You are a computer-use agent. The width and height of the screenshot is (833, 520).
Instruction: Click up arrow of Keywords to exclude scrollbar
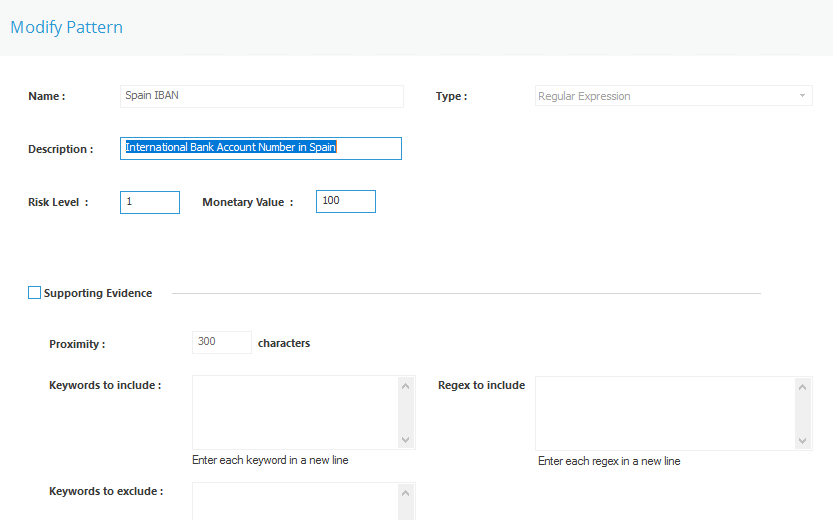pos(405,493)
